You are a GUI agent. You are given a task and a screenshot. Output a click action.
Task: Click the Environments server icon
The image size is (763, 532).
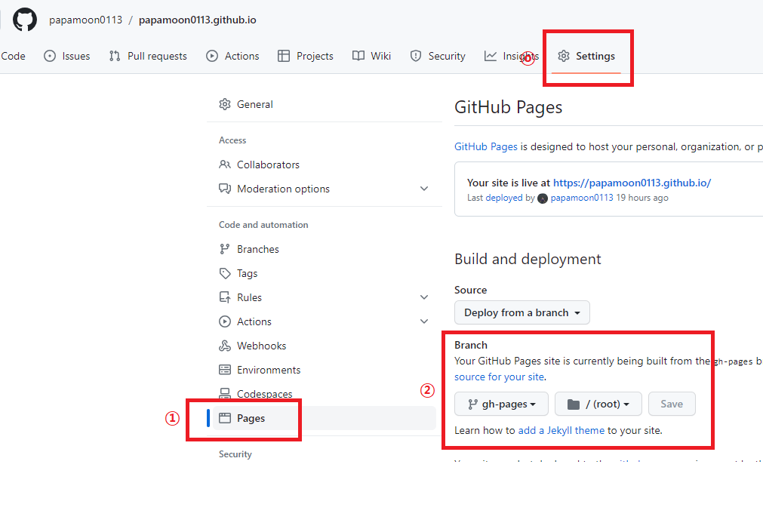225,370
